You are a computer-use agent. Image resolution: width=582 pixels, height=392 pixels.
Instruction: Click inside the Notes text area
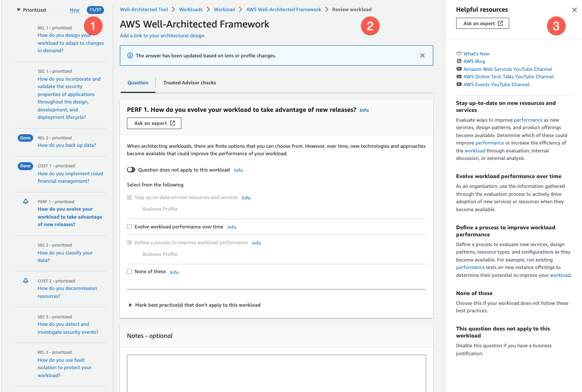click(275, 373)
